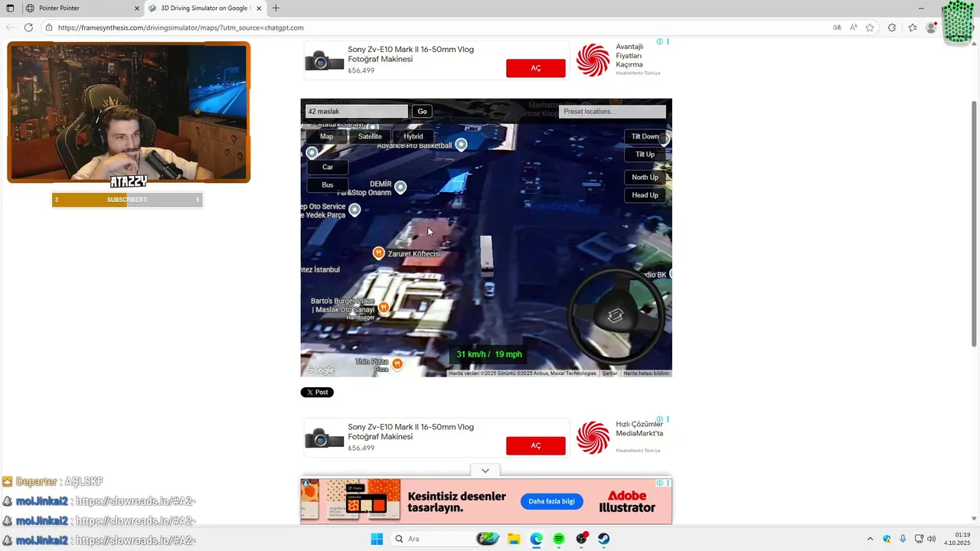This screenshot has width=980, height=551.
Task: Click the Thin Pizza restaurant pin
Action: [x=397, y=364]
